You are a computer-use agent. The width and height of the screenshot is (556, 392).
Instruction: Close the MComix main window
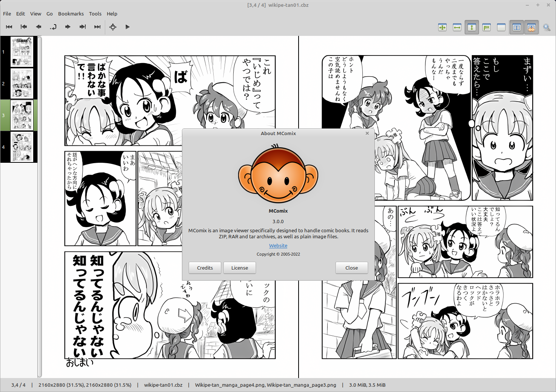[548, 5]
